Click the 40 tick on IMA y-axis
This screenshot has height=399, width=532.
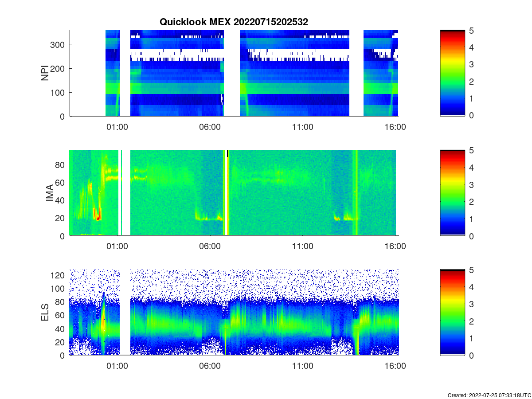click(x=61, y=200)
